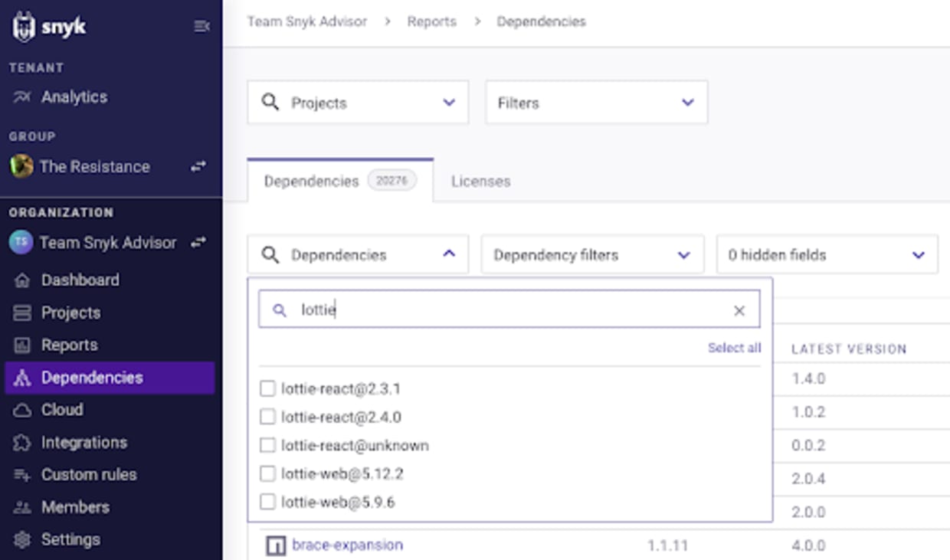The width and height of the screenshot is (950, 560).
Task: Expand the Projects dropdown chevron
Action: [449, 103]
